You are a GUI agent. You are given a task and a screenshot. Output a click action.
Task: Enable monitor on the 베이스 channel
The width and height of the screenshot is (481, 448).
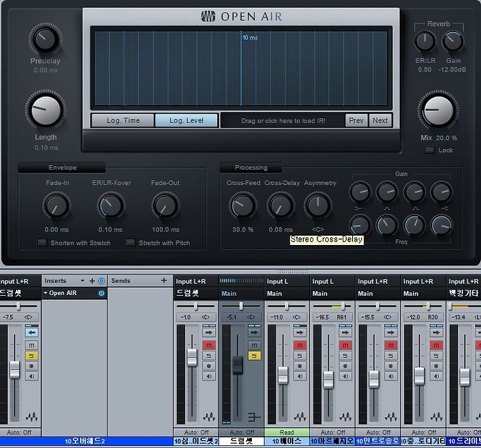[x=300, y=377]
